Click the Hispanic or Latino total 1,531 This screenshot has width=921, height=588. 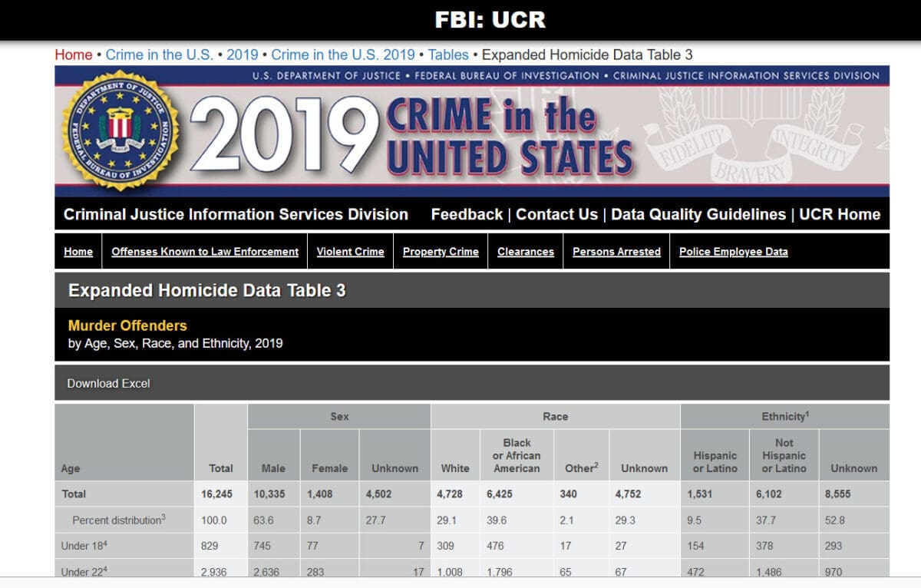pyautogui.click(x=701, y=494)
